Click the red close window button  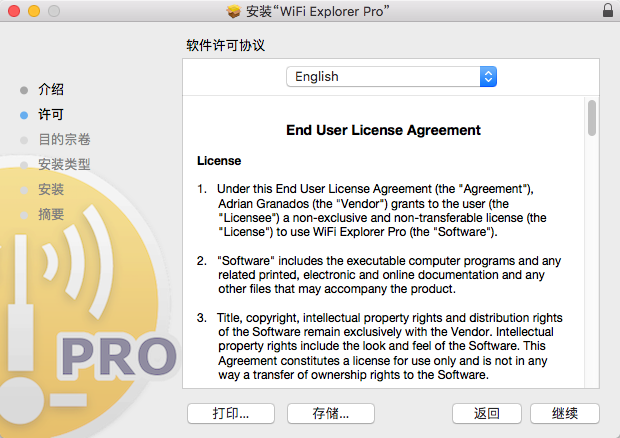14,11
